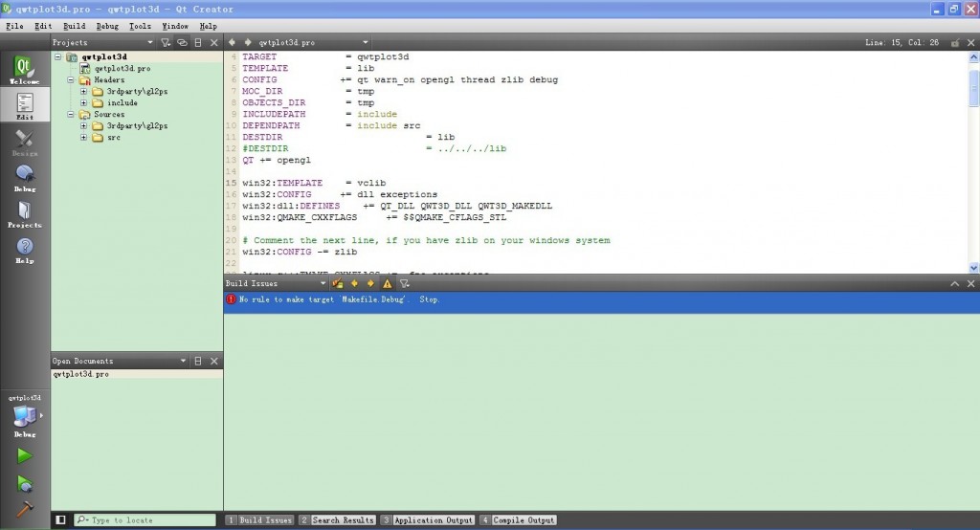Viewport: 980px width, 530px height.
Task: Open the Help mode
Action: coord(25,251)
